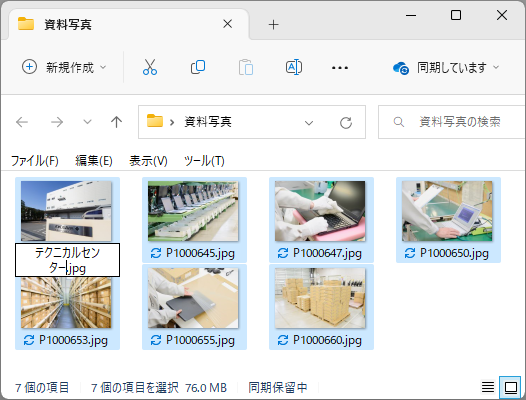Expand the address bar history chevron

(x=309, y=123)
